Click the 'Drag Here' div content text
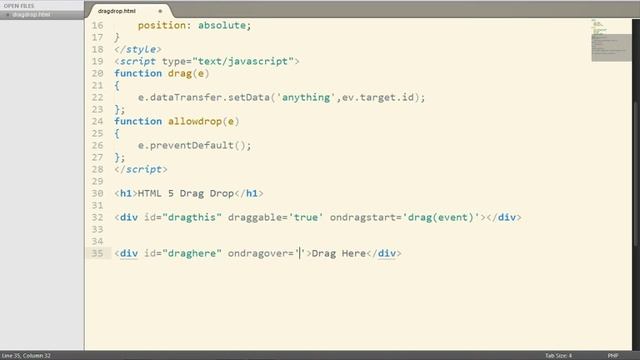Viewport: 640px width, 360px height. click(x=339, y=253)
